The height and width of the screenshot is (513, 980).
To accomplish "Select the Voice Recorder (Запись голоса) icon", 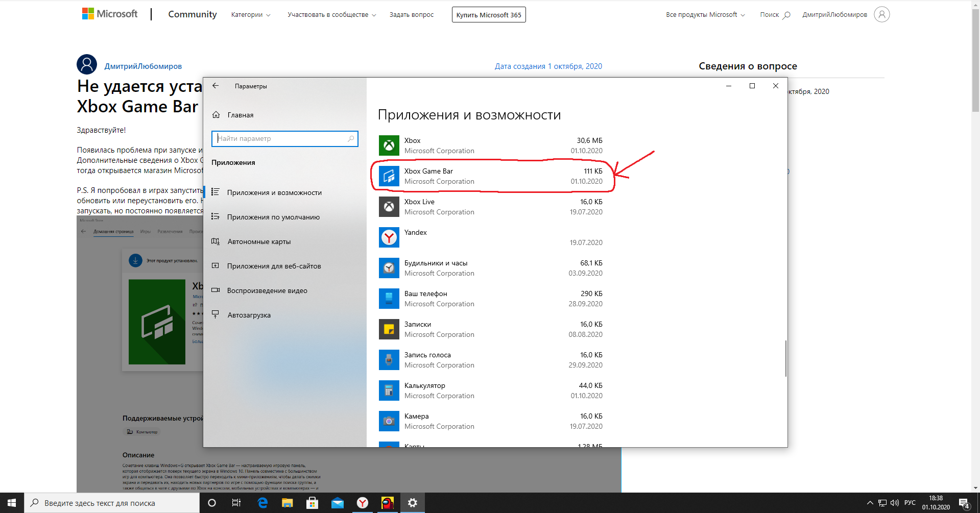I will pyautogui.click(x=389, y=360).
